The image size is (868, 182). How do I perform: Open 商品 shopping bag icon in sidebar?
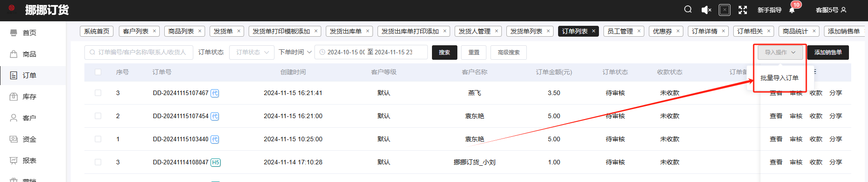14,54
